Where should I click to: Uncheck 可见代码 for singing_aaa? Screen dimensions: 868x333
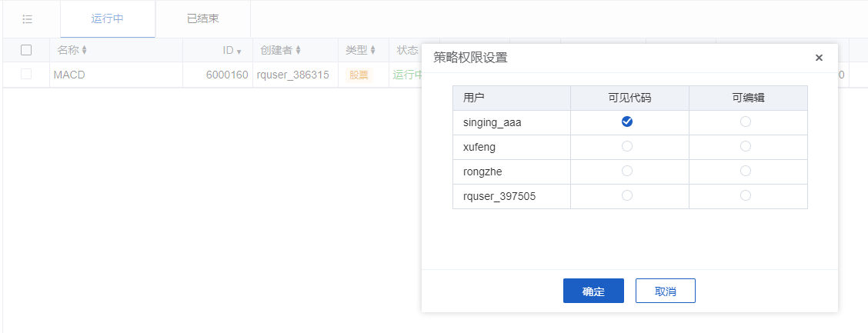coord(627,122)
